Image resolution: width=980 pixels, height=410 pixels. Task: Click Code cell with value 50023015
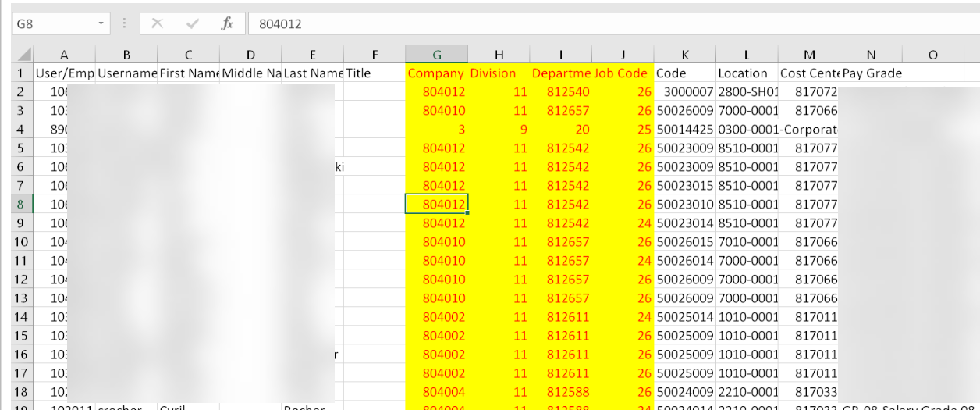(x=684, y=185)
